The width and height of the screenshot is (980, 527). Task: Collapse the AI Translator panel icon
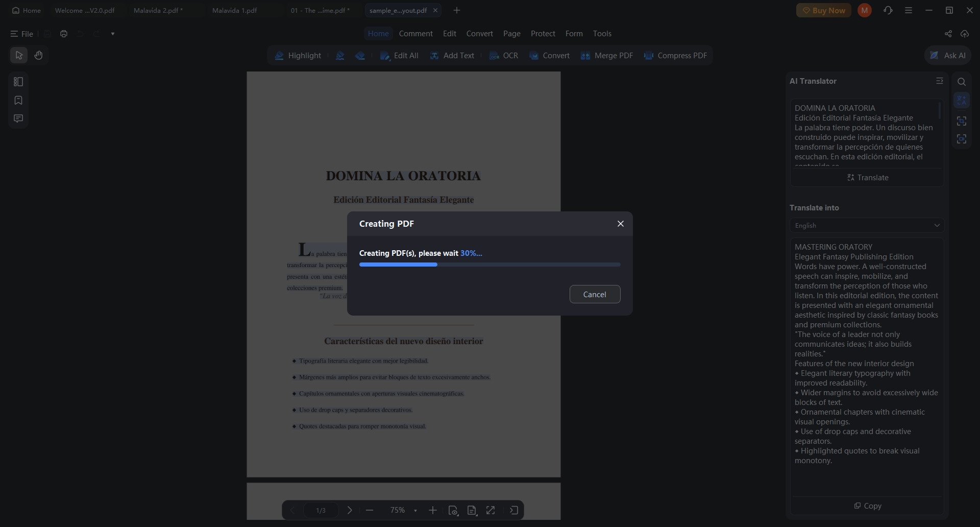(x=939, y=81)
